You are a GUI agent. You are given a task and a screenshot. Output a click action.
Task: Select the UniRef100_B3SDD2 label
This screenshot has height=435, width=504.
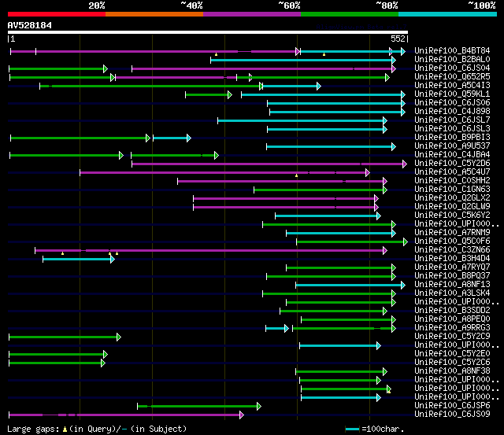pos(452,311)
